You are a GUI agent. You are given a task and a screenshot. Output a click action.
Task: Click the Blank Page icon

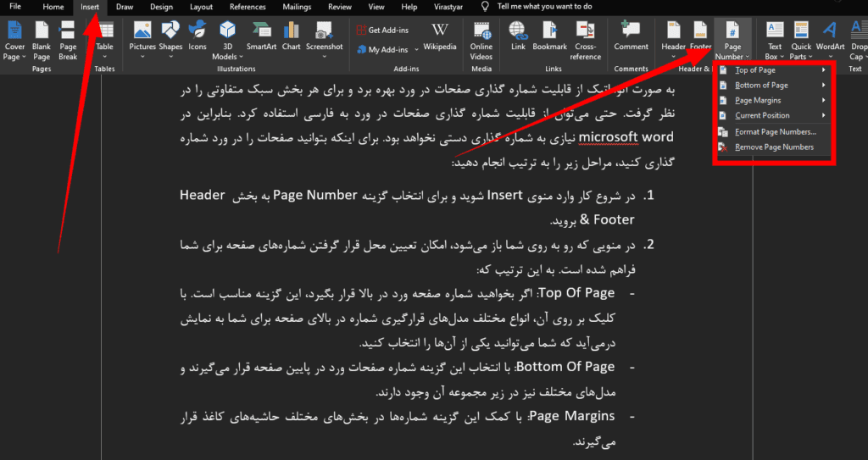coord(42,38)
